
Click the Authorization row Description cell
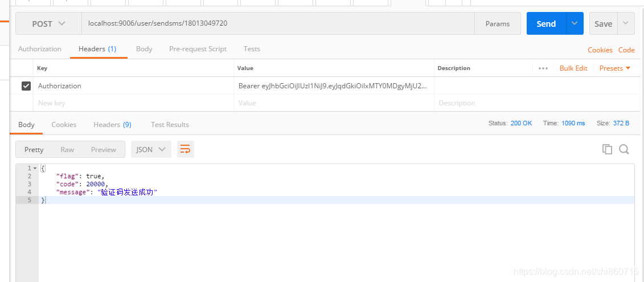point(537,86)
